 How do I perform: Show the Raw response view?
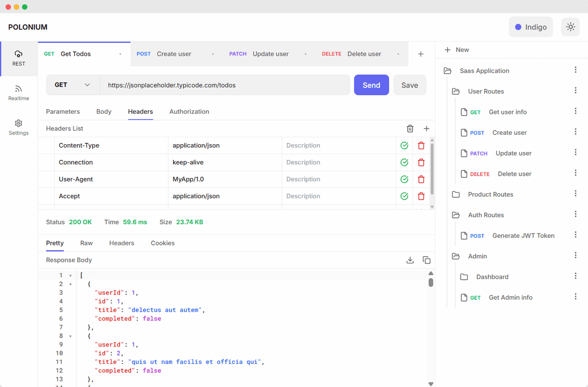click(x=86, y=243)
